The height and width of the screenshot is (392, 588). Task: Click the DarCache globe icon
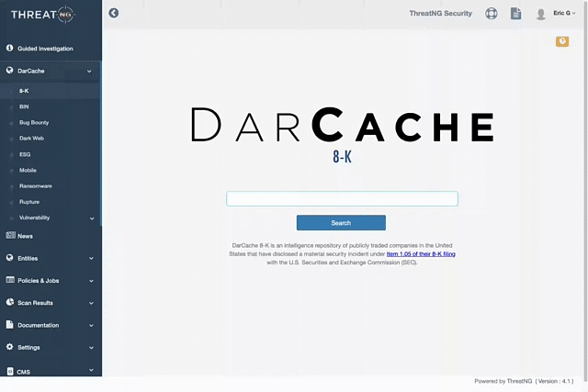[x=9, y=71]
